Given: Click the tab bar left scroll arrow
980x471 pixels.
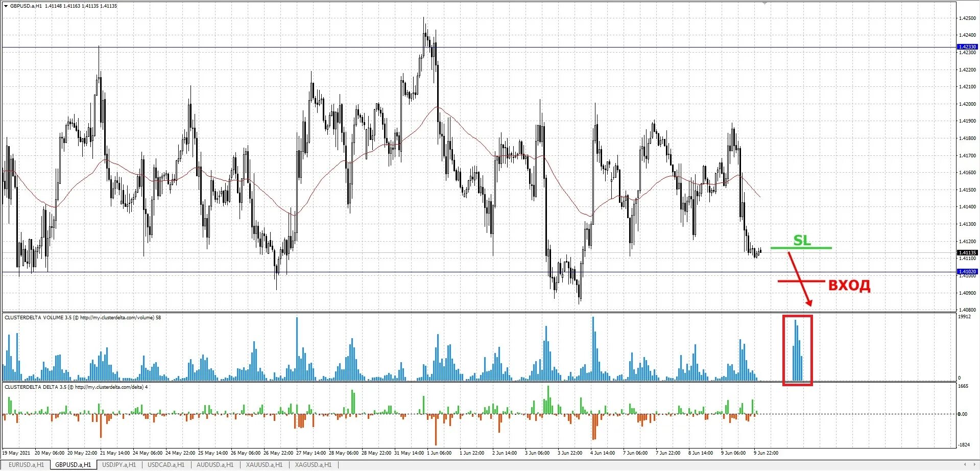Looking at the screenshot, I should (x=965, y=464).
